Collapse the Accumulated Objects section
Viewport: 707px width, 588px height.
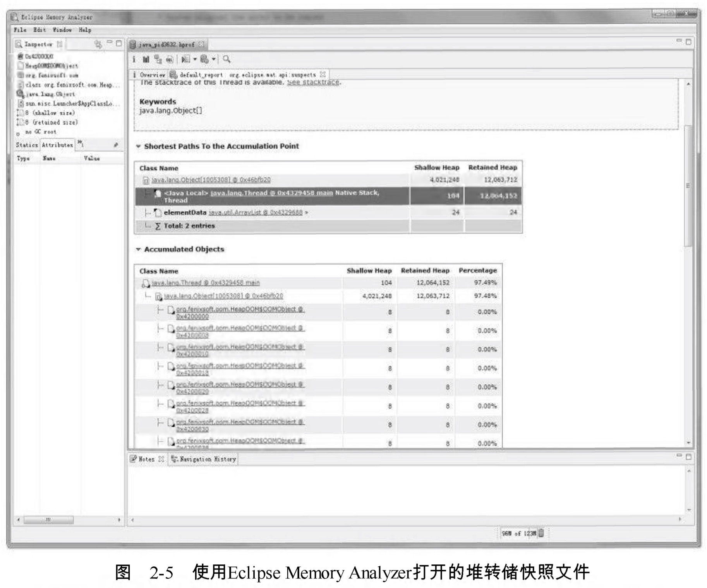[x=138, y=249]
